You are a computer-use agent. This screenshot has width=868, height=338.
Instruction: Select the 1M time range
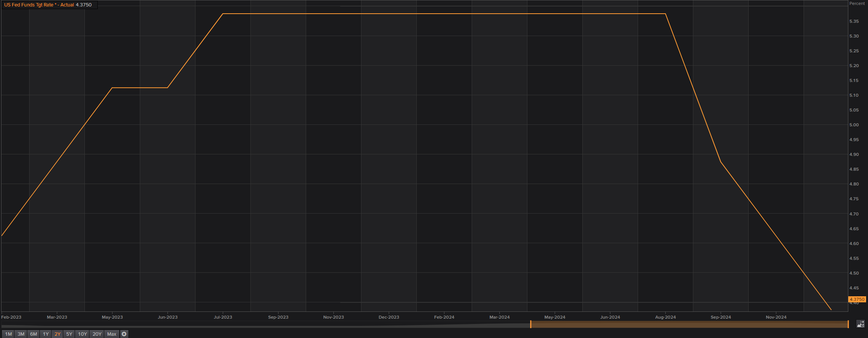8,334
